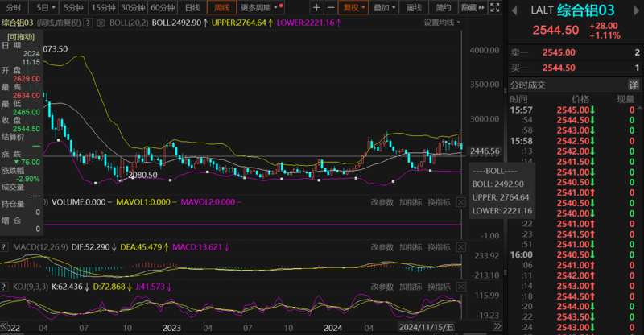The image size is (644, 335).
Task: Go to next contract with right arrow
Action: point(635,10)
